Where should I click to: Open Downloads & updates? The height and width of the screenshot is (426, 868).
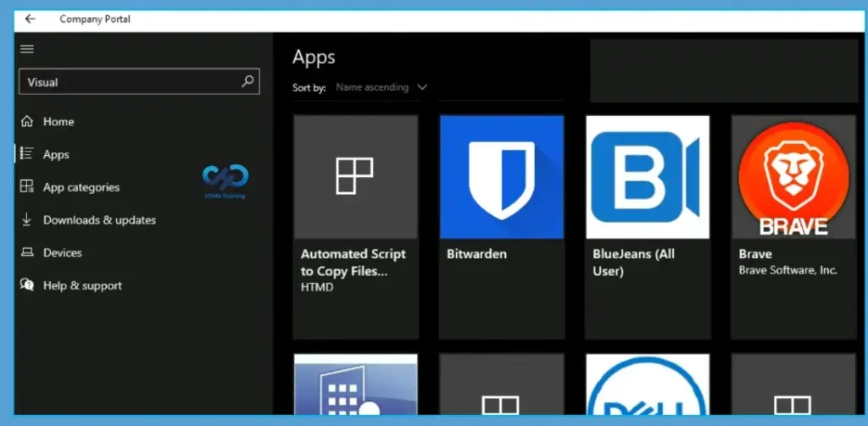[100, 219]
